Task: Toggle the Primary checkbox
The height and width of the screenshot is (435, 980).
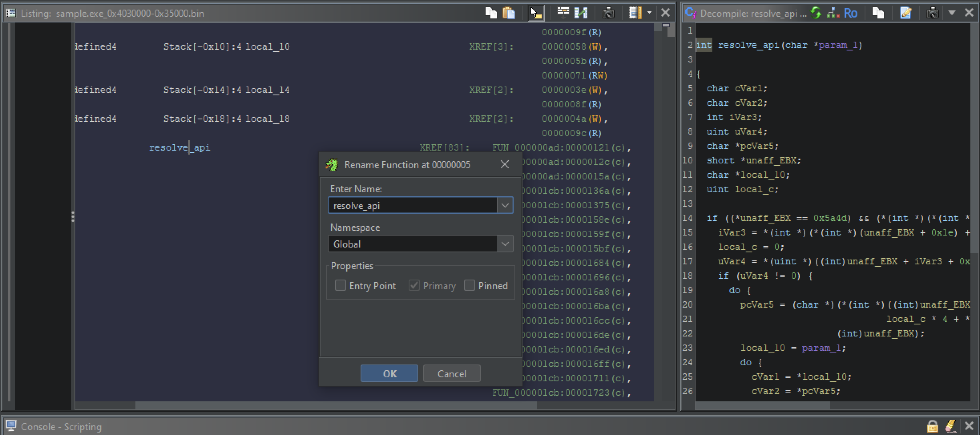Action: [414, 285]
